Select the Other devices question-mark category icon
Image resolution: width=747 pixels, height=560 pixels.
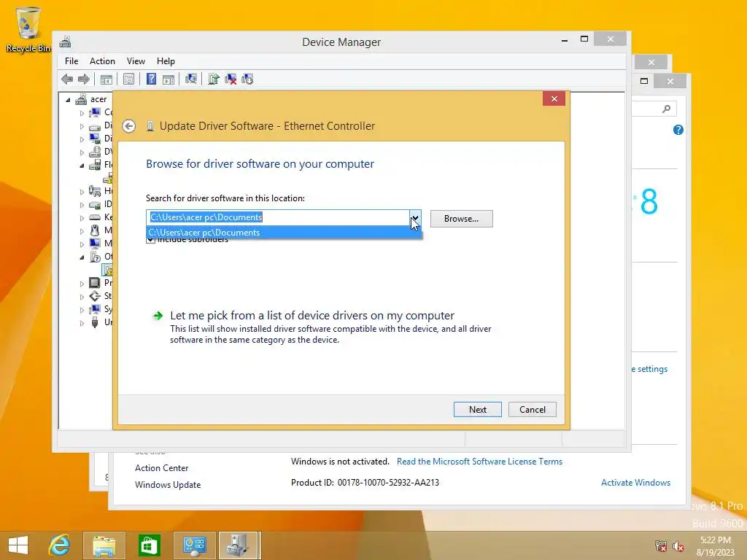click(x=95, y=257)
